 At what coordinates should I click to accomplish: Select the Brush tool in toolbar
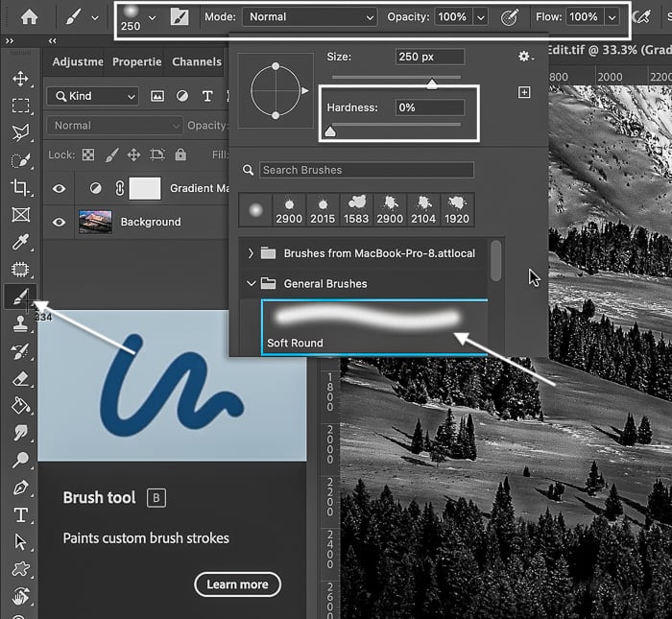pyautogui.click(x=20, y=297)
